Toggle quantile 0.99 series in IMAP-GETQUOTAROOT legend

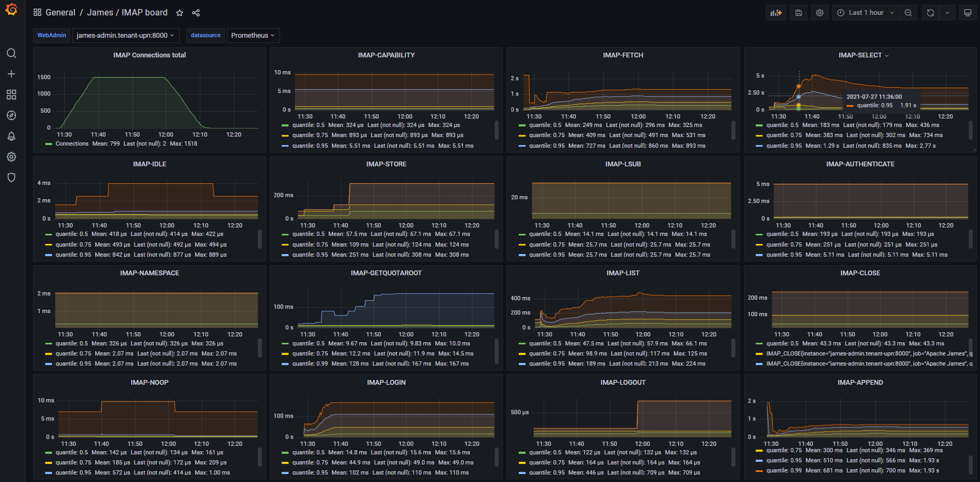(310, 364)
